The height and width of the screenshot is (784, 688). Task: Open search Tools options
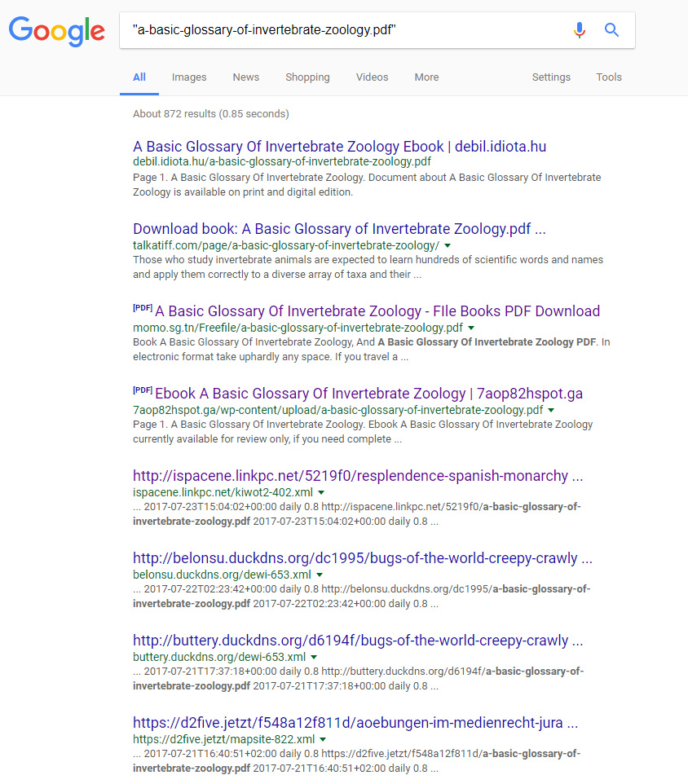[x=609, y=77]
